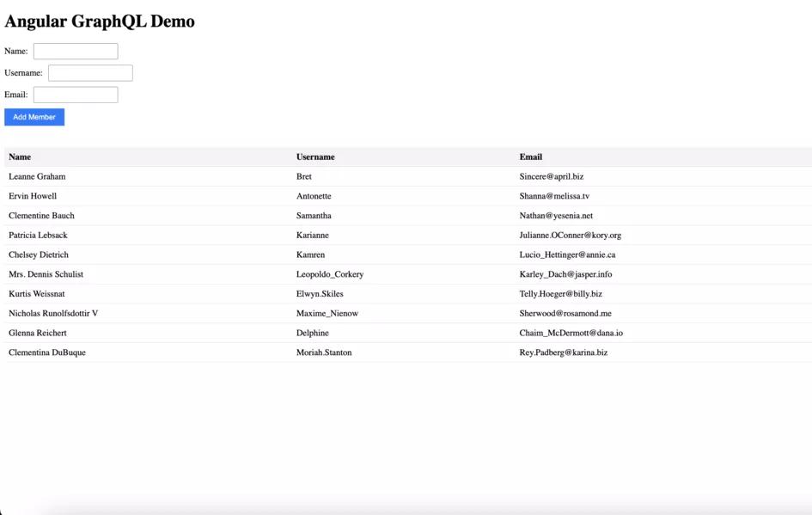
Task: Click the Name input field
Action: 76,52
